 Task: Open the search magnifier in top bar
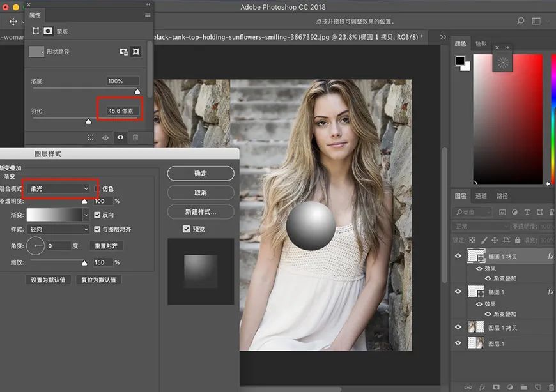pyautogui.click(x=520, y=21)
